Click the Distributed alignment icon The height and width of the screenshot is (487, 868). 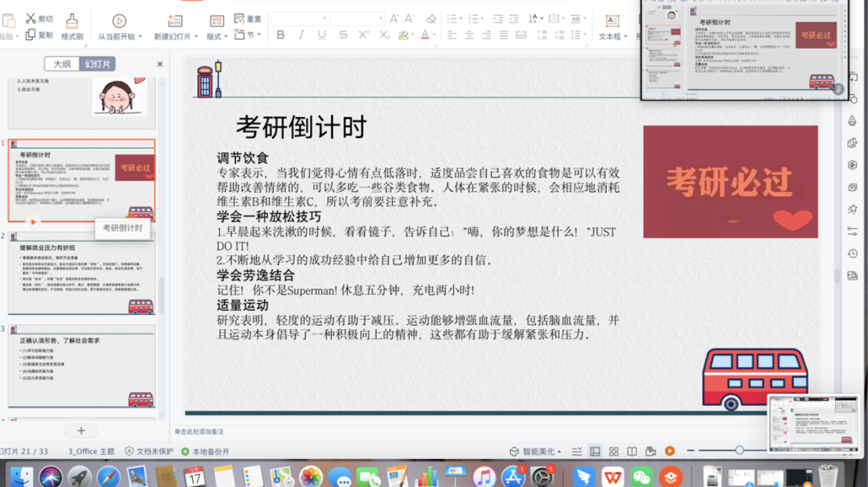(x=521, y=35)
